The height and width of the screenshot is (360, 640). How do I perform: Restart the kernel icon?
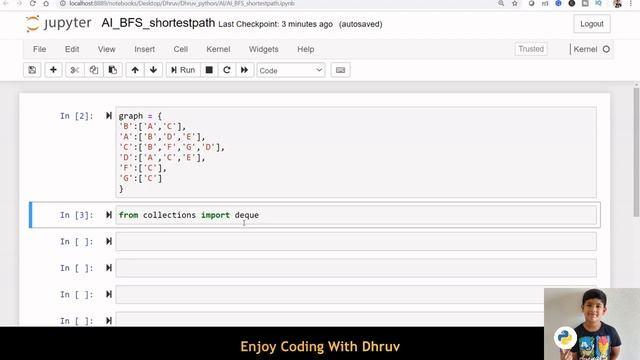pyautogui.click(x=227, y=70)
